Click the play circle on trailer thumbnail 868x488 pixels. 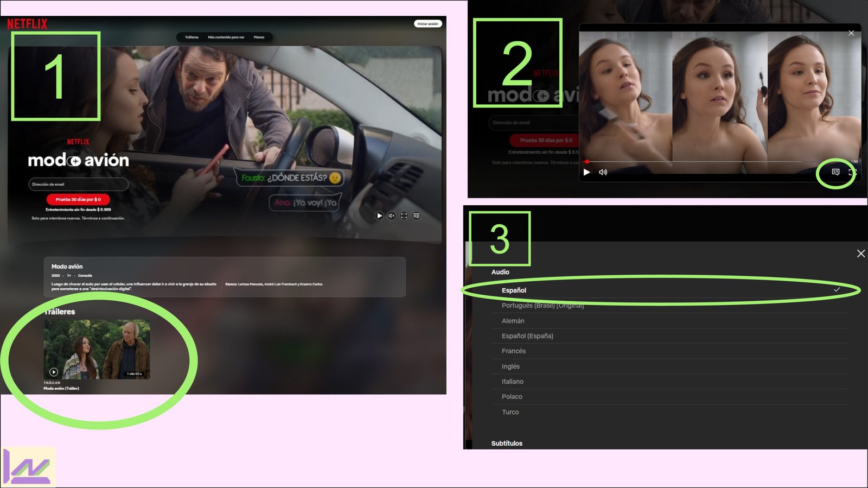[x=54, y=372]
